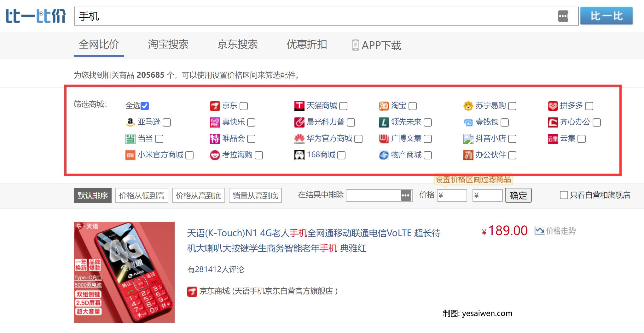This screenshot has width=644, height=333.
Task: Select the 价格从低到高 sort option
Action: [x=142, y=195]
